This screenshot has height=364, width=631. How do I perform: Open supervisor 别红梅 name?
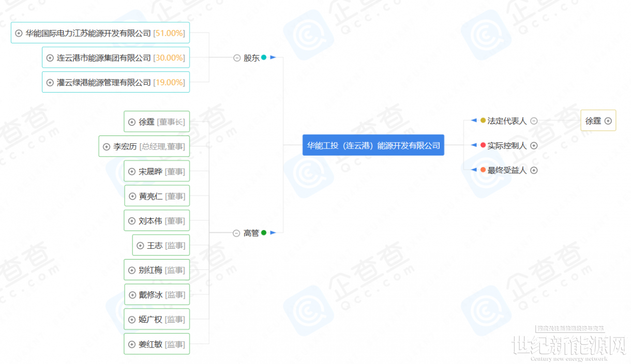coord(151,270)
